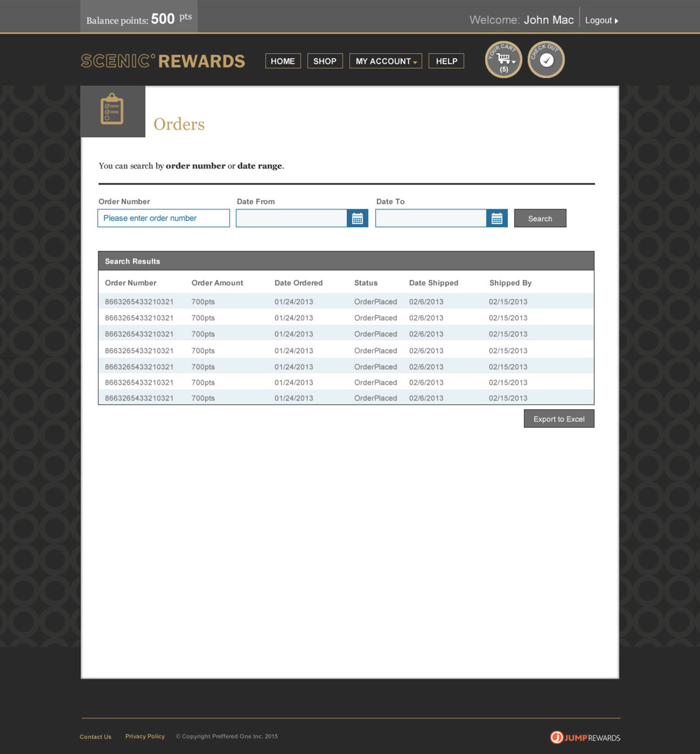Screen dimensions: 700x754
Task: Expand the My Account dropdown menu
Action: pos(386,61)
